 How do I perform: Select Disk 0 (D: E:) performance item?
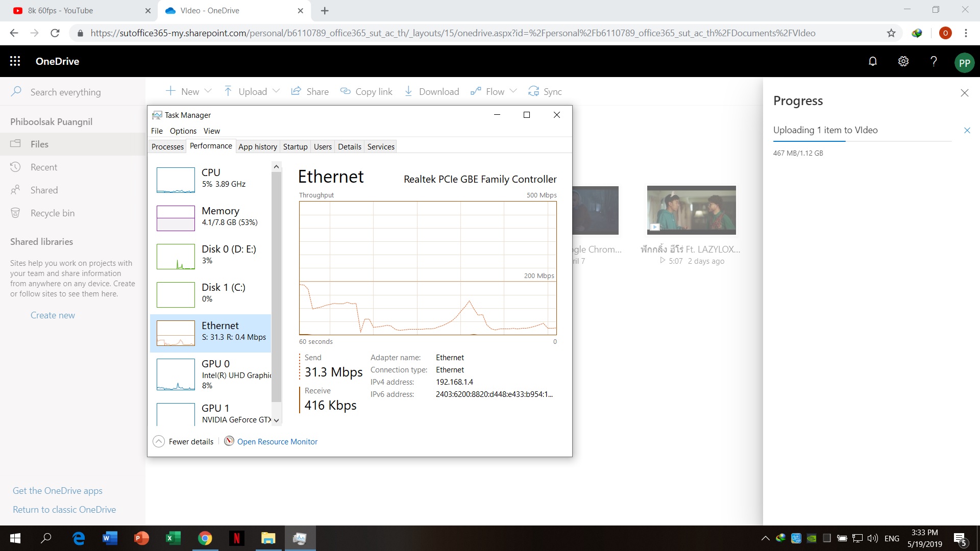click(211, 256)
